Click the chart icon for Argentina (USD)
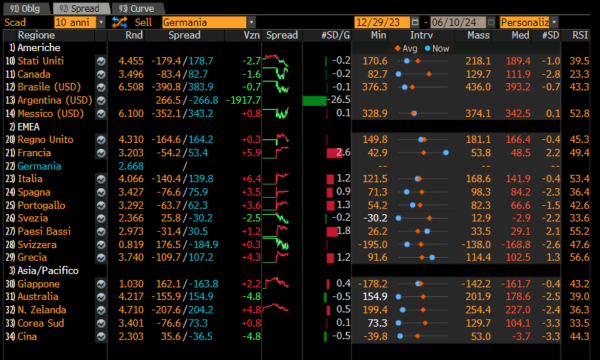The height and width of the screenshot is (360, 600). click(x=101, y=101)
